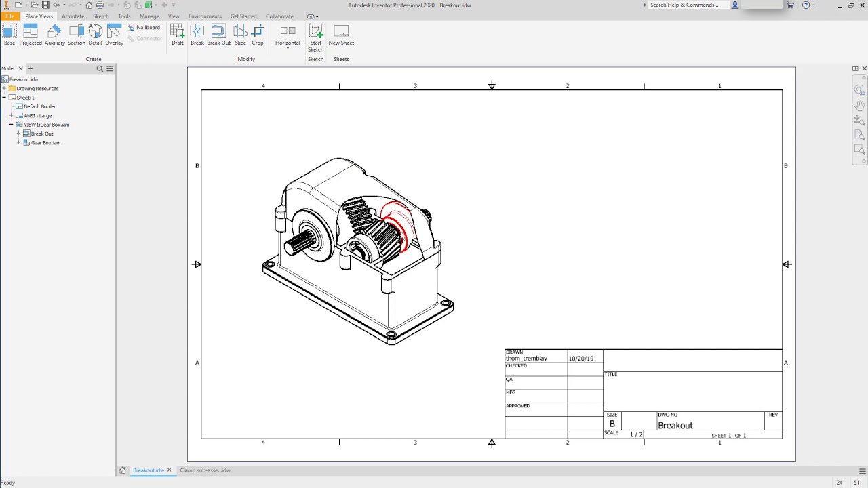Switch to the Clamp sub-asse...idw document tab

point(205,470)
